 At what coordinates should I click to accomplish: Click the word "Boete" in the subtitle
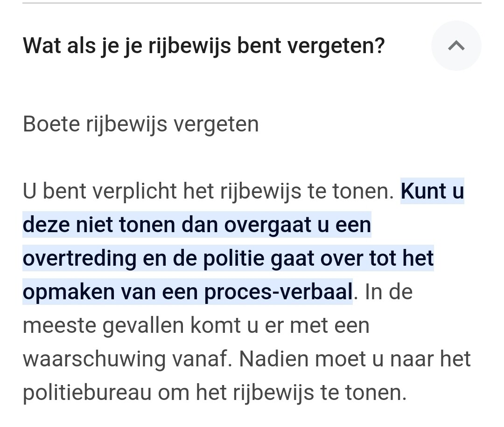click(51, 124)
